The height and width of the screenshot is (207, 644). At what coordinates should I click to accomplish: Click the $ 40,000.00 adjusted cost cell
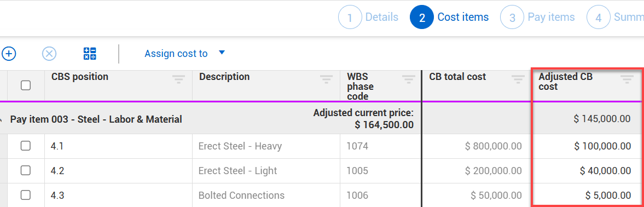click(x=587, y=170)
